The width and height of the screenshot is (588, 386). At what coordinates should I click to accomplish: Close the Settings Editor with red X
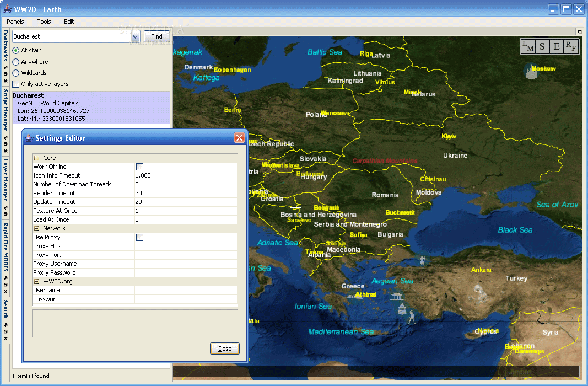tap(239, 138)
